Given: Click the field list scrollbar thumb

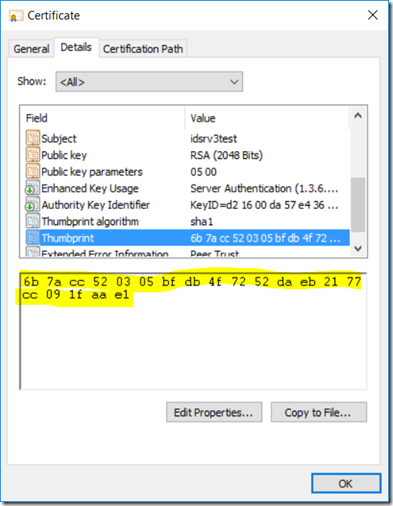Looking at the screenshot, I should coord(358,205).
